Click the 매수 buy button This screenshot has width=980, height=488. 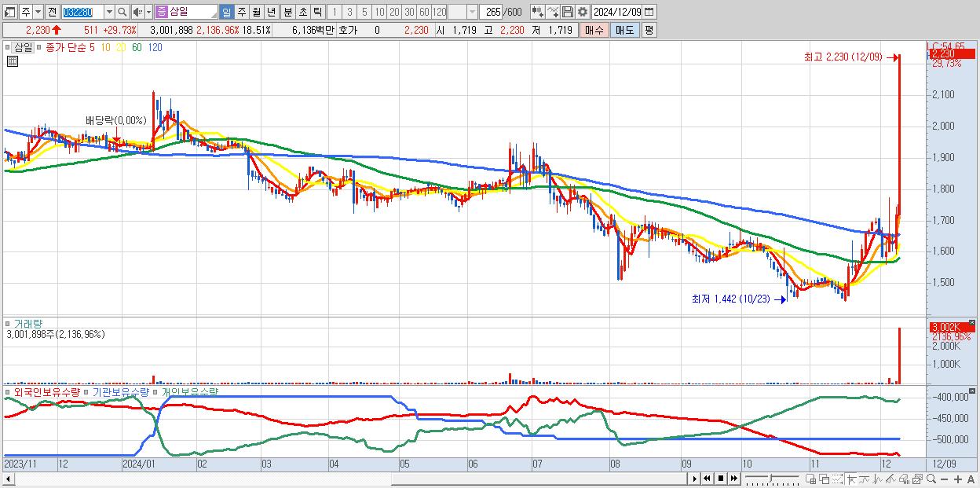click(x=593, y=30)
